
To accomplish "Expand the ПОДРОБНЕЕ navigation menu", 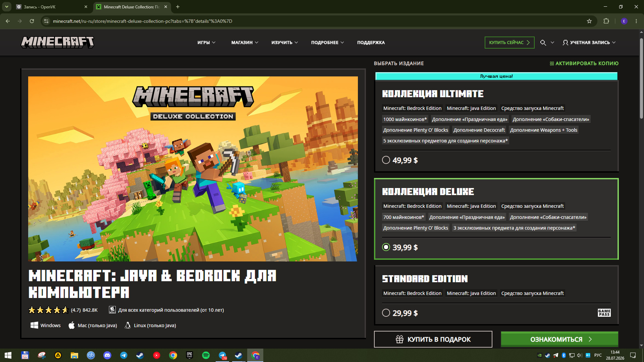I will [x=327, y=43].
